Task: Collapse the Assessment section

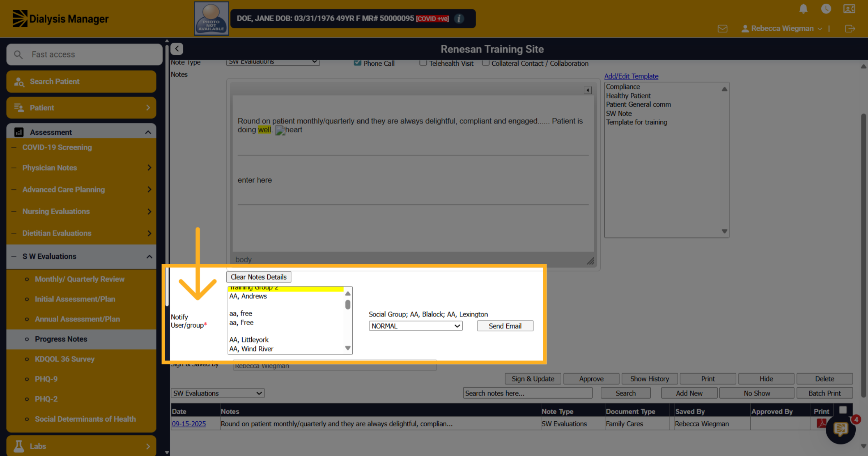Action: 148,132
